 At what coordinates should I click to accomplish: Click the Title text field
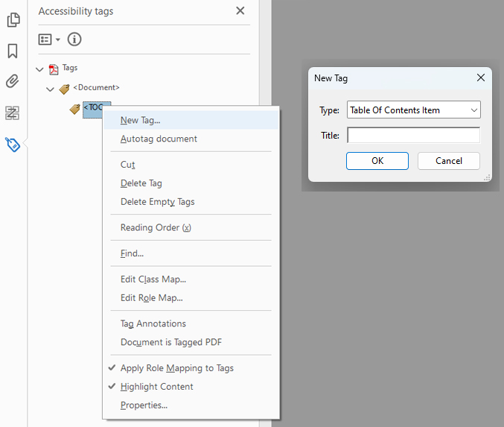coord(413,136)
